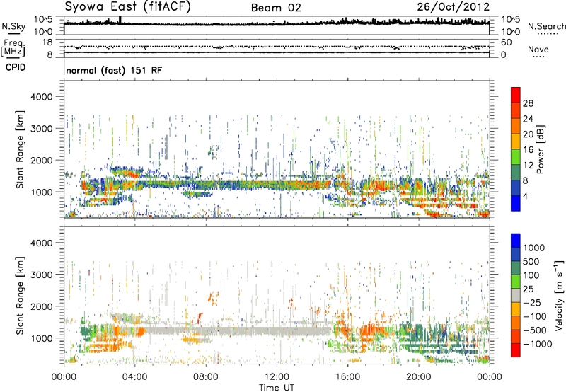Pick the blue 4–8 dB power colorbar segment

pos(516,188)
